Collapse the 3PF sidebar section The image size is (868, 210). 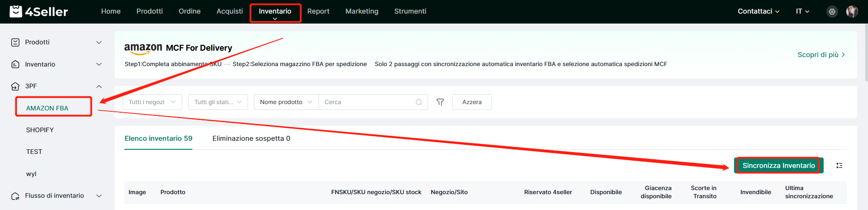tap(99, 86)
